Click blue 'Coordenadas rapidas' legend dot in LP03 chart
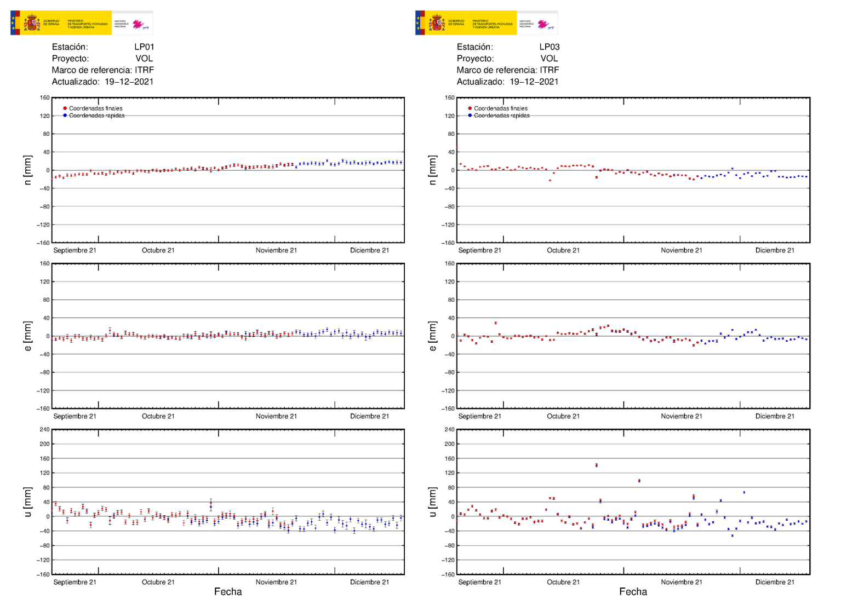 point(470,116)
